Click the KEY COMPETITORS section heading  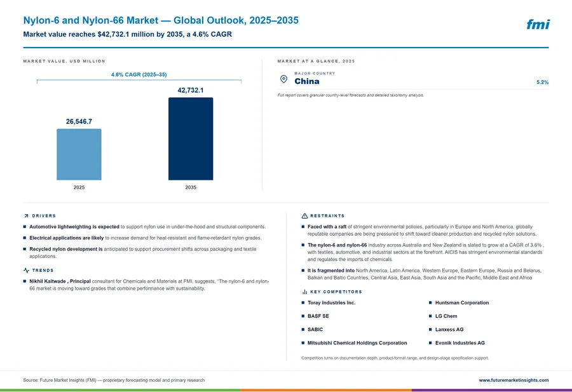[336, 292]
